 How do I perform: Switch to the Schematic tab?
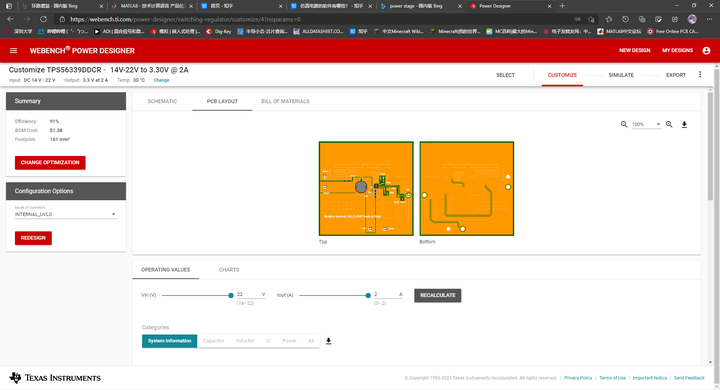[162, 101]
